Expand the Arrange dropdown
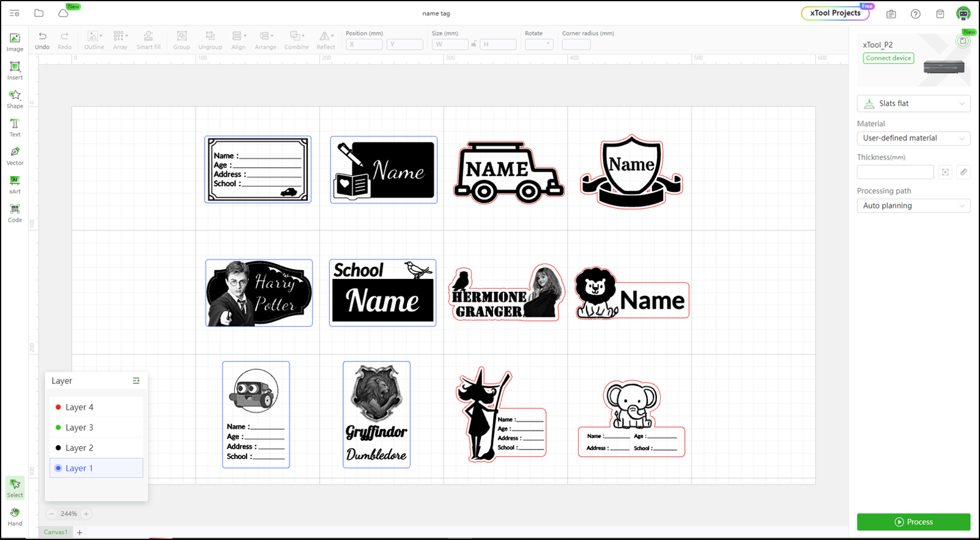Image resolution: width=980 pixels, height=540 pixels. click(265, 40)
